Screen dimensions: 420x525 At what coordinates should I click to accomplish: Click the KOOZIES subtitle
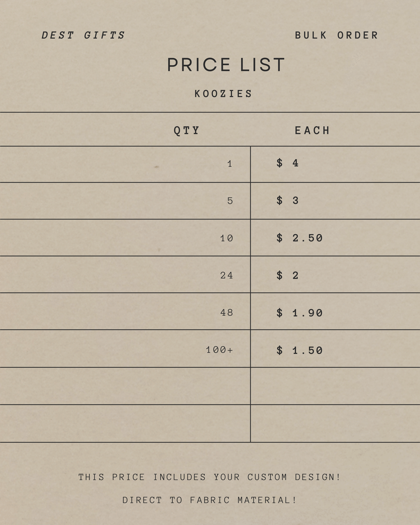click(x=224, y=94)
